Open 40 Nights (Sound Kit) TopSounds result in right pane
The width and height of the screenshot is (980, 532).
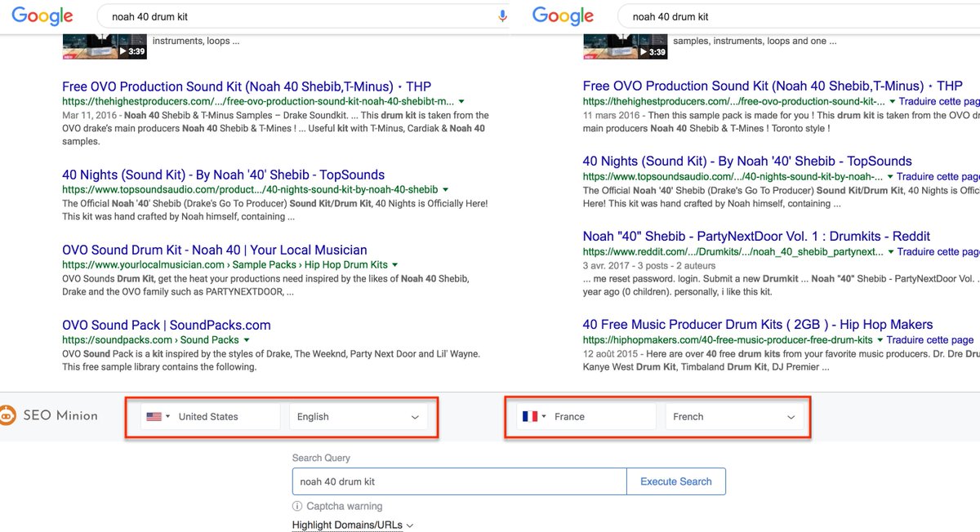[747, 161]
